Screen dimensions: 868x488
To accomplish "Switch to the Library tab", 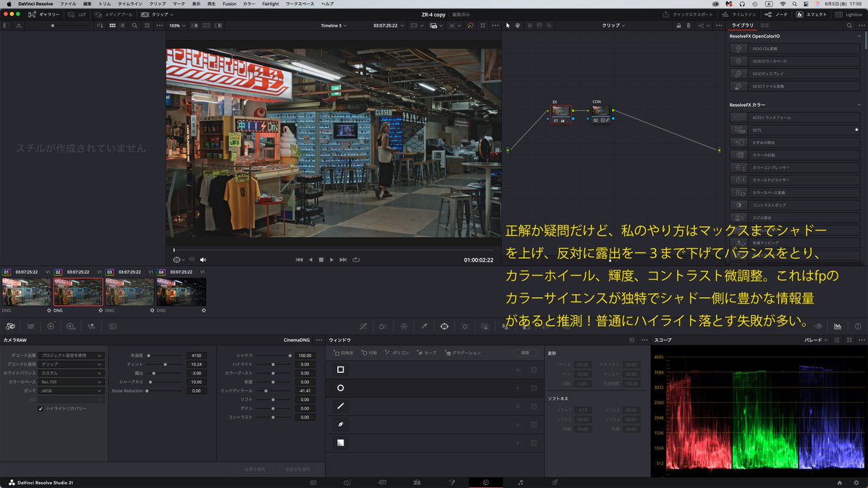I will [x=742, y=25].
